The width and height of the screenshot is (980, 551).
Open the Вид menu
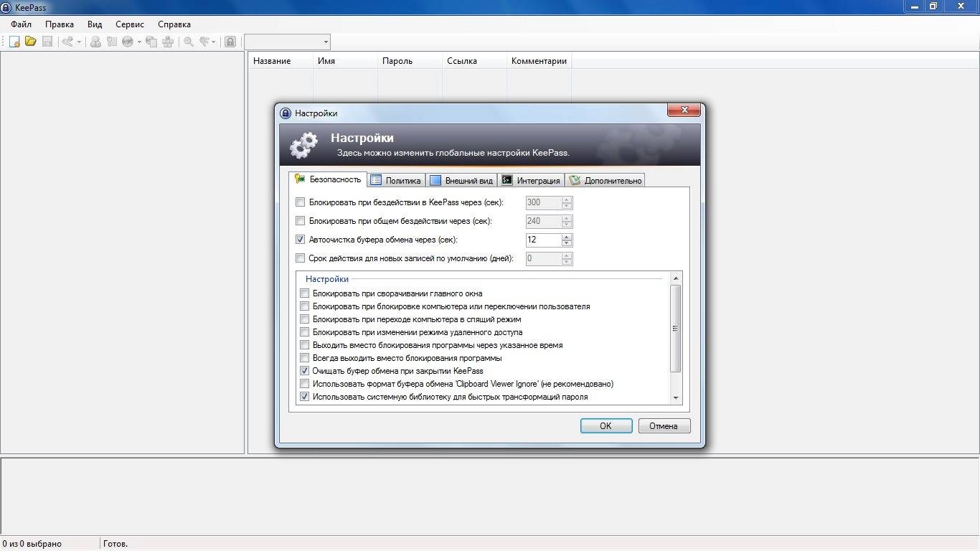coord(95,24)
